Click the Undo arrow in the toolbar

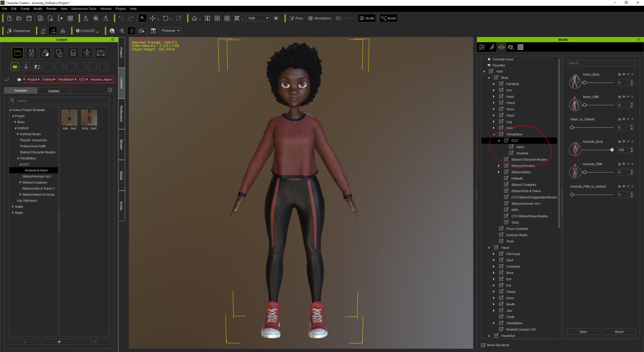click(121, 18)
